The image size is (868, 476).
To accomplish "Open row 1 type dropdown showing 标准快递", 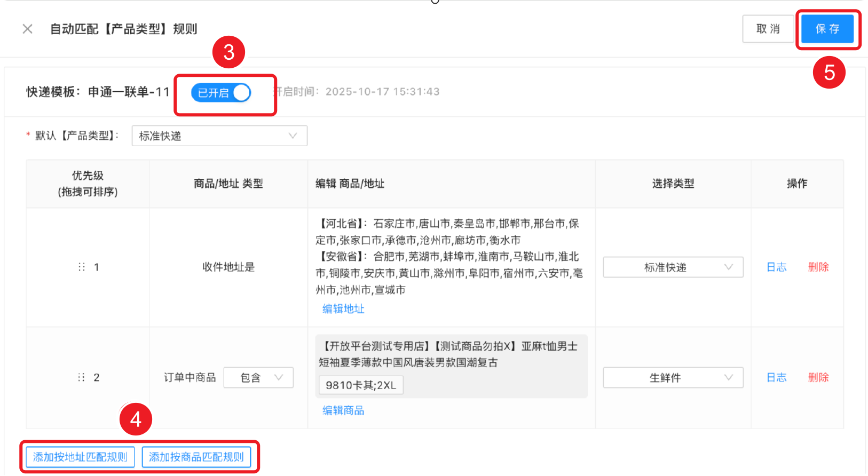I will [x=673, y=267].
